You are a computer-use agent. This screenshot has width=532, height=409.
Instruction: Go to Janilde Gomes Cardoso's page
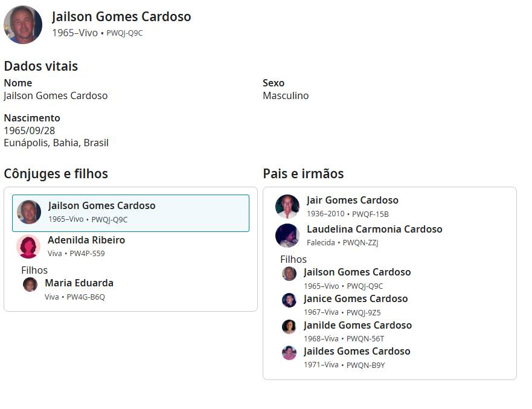click(x=357, y=326)
